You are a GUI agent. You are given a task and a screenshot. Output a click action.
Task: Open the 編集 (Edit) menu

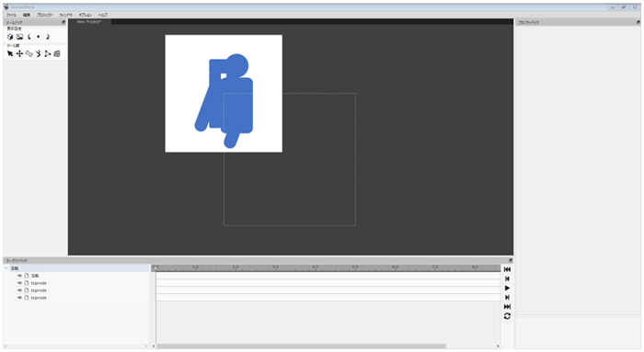click(27, 15)
